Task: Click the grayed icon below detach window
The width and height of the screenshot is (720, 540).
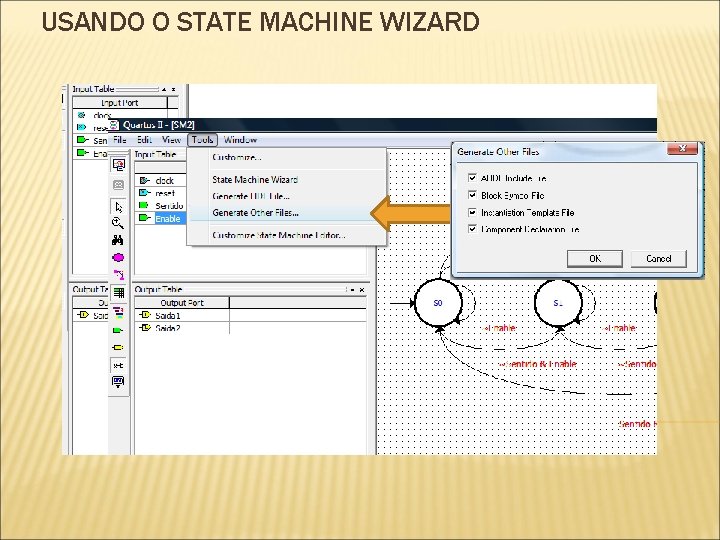Action: click(x=118, y=185)
